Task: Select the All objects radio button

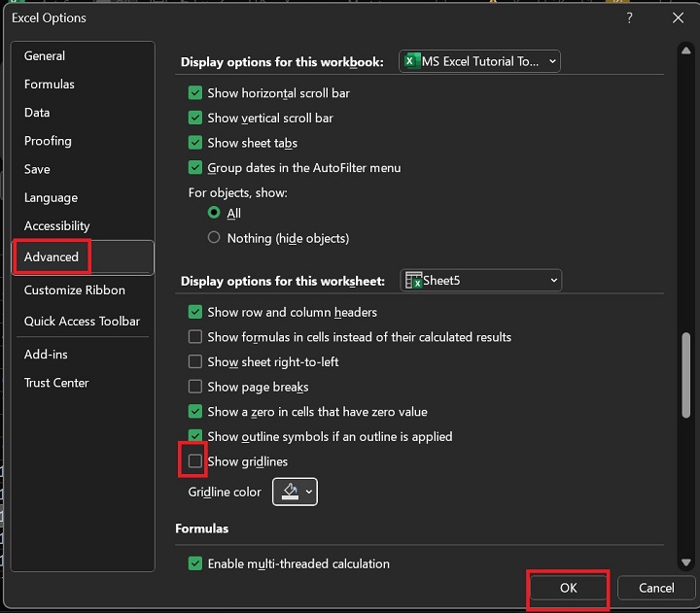Action: (x=214, y=213)
